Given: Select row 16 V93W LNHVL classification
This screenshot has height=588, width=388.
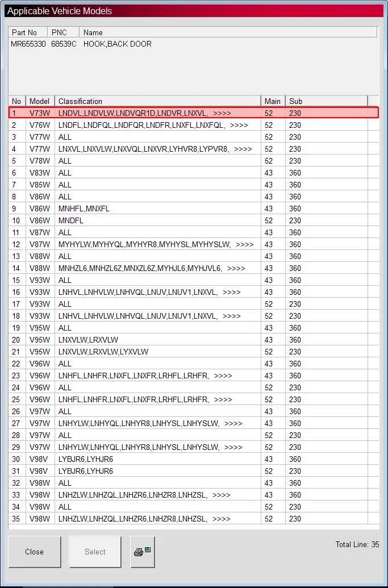Looking at the screenshot, I should (194, 292).
